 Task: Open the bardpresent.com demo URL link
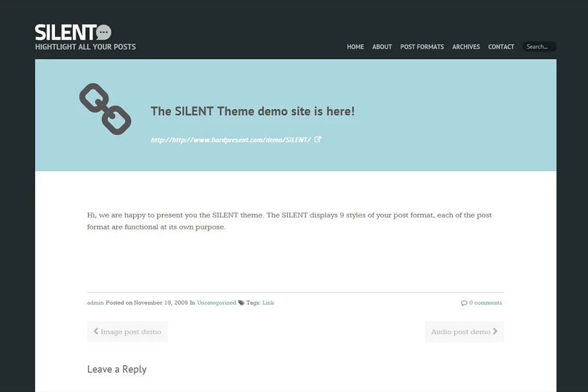point(231,139)
